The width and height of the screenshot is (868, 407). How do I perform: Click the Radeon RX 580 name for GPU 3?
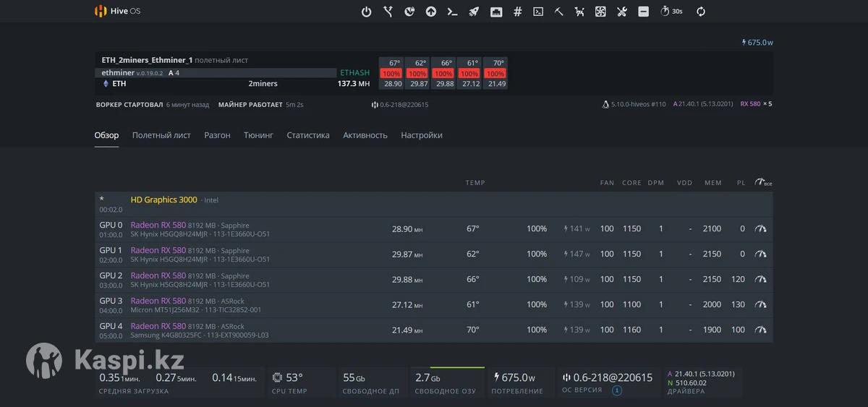(x=158, y=301)
